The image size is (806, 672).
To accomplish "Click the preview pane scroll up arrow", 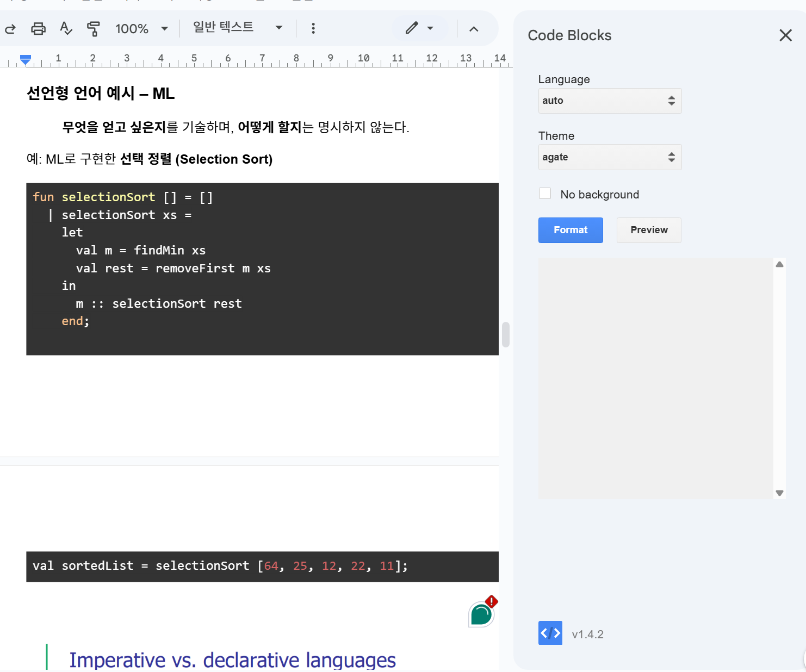I will point(779,264).
